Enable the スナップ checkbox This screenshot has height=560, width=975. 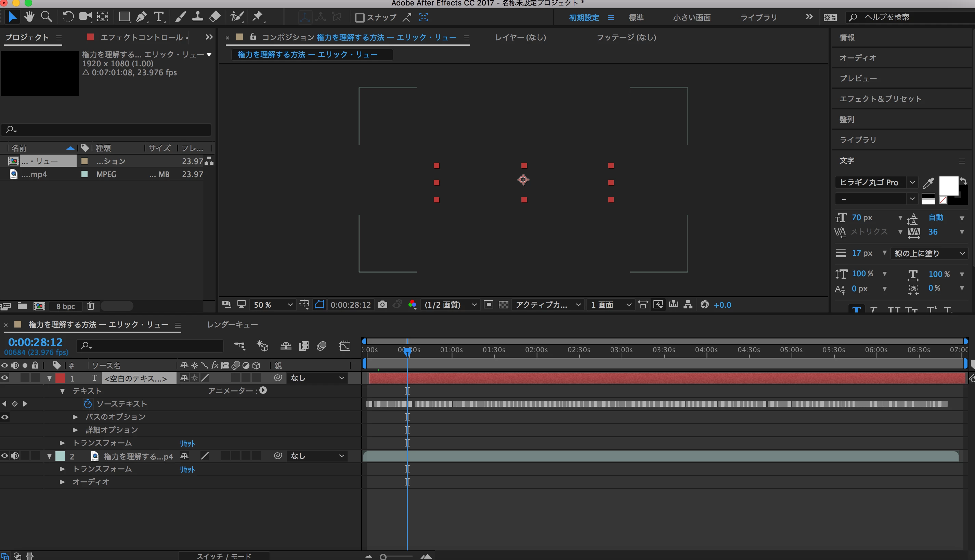[x=360, y=17]
